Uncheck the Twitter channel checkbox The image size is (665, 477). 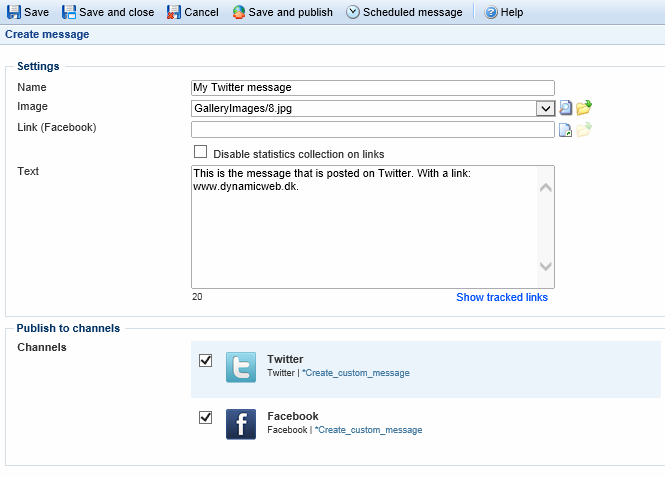206,360
